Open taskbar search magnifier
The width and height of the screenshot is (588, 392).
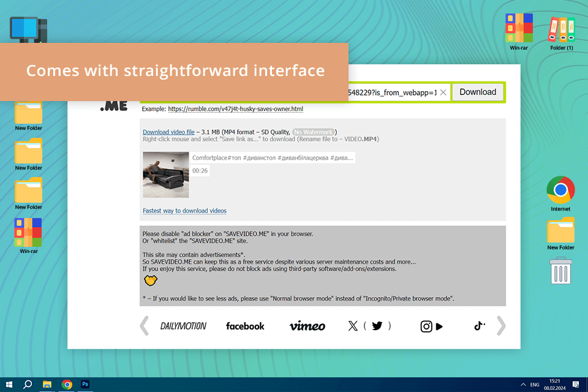(x=28, y=385)
